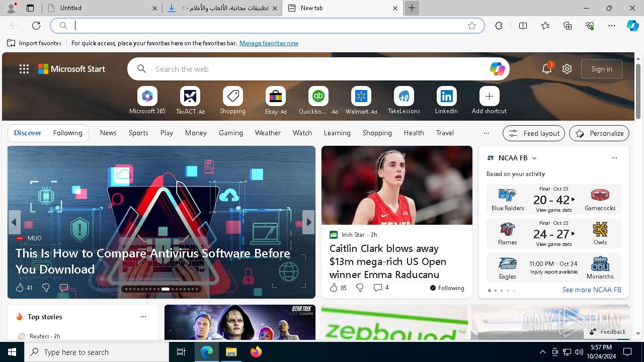Expand NCAA FB dropdown chevron
This screenshot has height=362, width=644.
(534, 158)
